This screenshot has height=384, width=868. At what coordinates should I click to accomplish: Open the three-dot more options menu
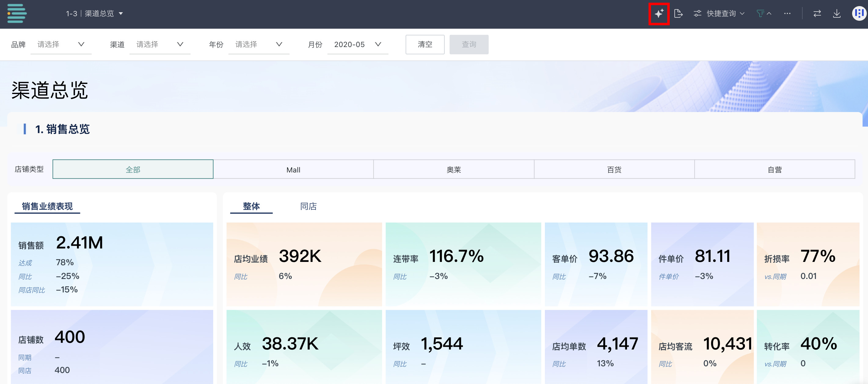click(787, 13)
